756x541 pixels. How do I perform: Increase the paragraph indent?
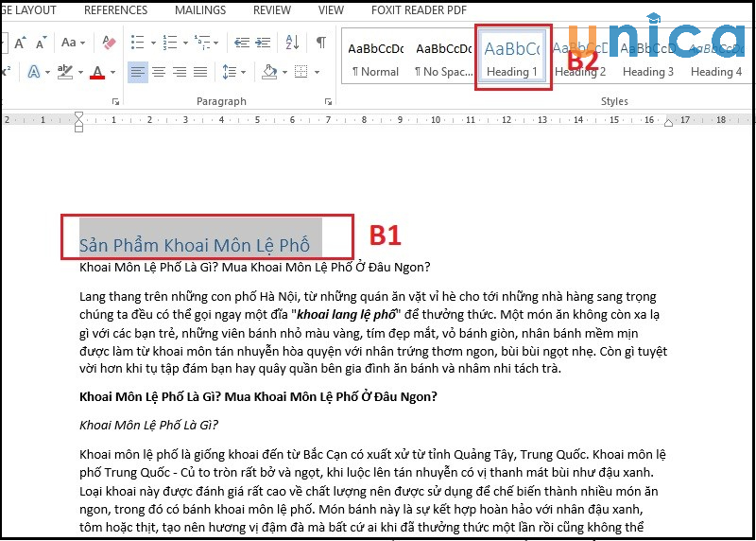tap(263, 43)
